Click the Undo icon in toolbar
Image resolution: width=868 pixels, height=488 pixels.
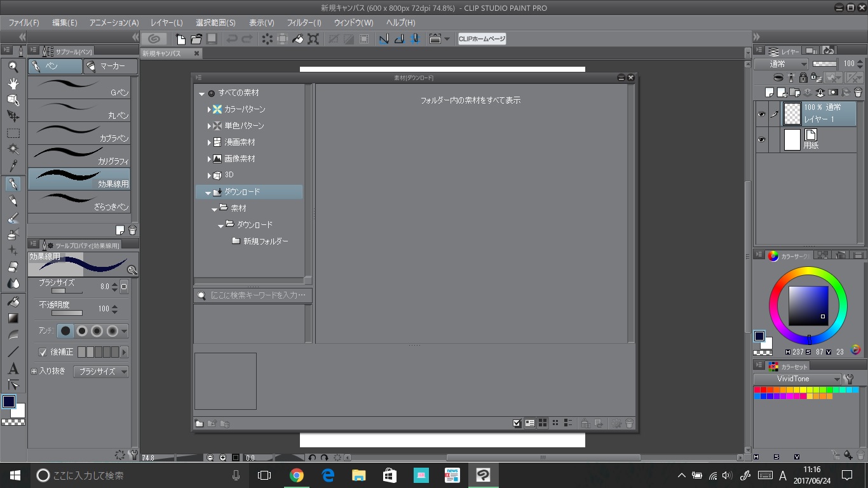tap(232, 39)
